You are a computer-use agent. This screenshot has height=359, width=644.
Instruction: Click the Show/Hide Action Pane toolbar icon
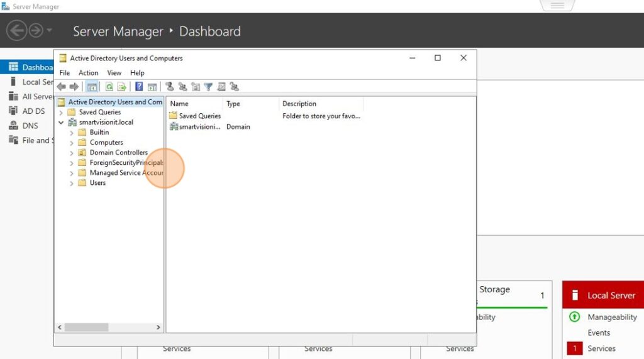point(152,87)
